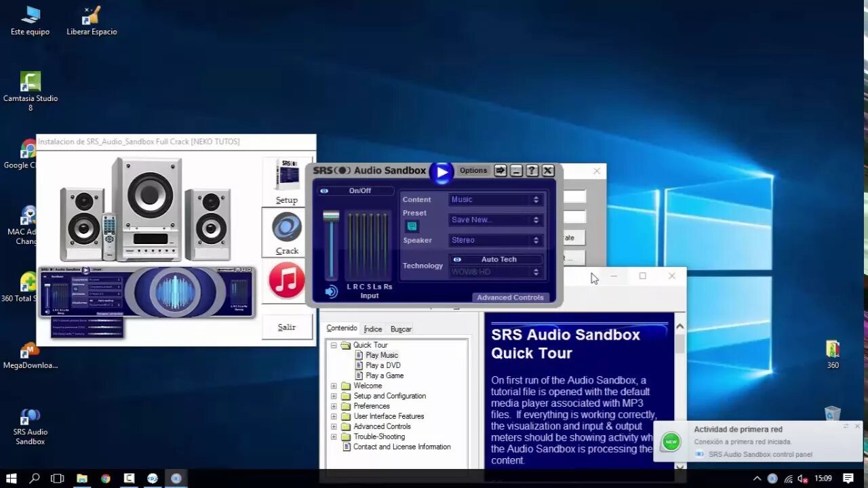
Task: Expand the Preferences tree node
Action: [334, 406]
